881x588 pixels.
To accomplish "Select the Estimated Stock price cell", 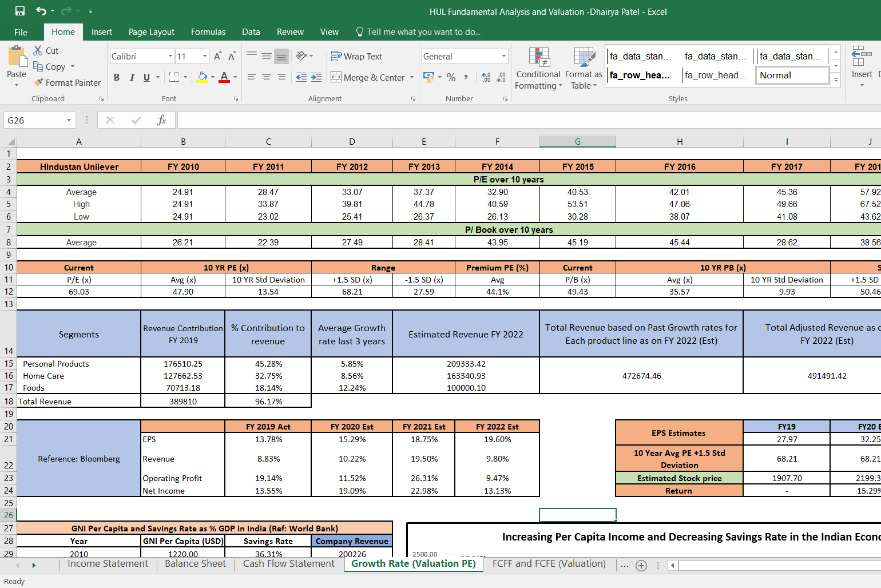I will [679, 478].
